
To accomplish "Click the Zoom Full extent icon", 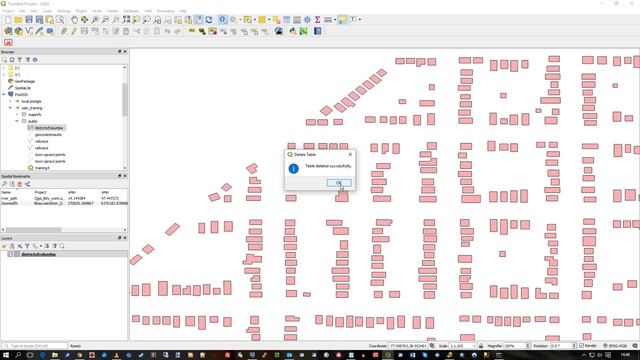I will pos(126,20).
